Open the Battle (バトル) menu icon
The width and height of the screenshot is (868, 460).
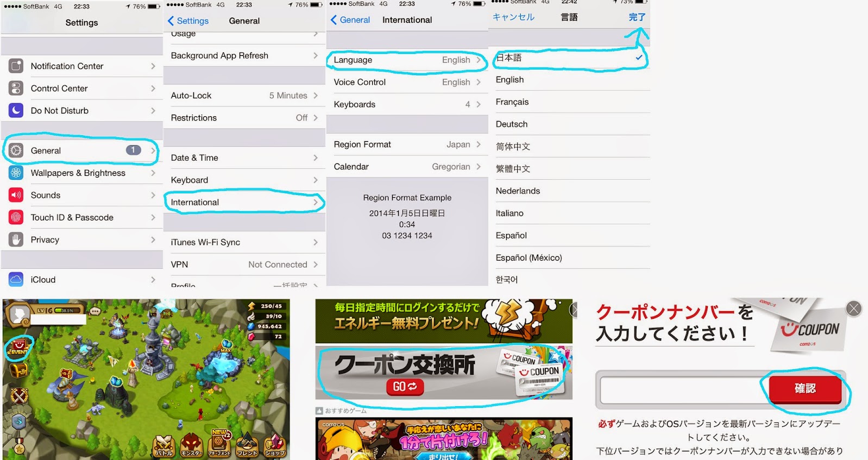point(163,445)
